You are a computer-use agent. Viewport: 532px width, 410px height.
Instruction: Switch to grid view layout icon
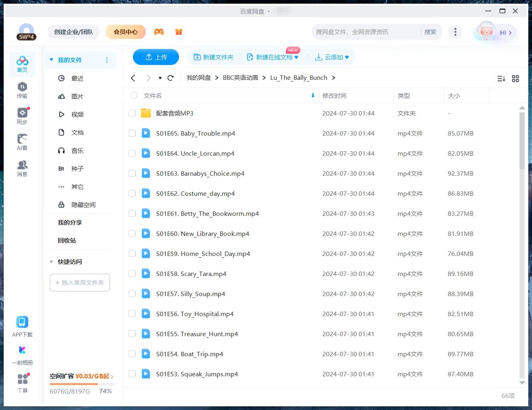pyautogui.click(x=516, y=79)
